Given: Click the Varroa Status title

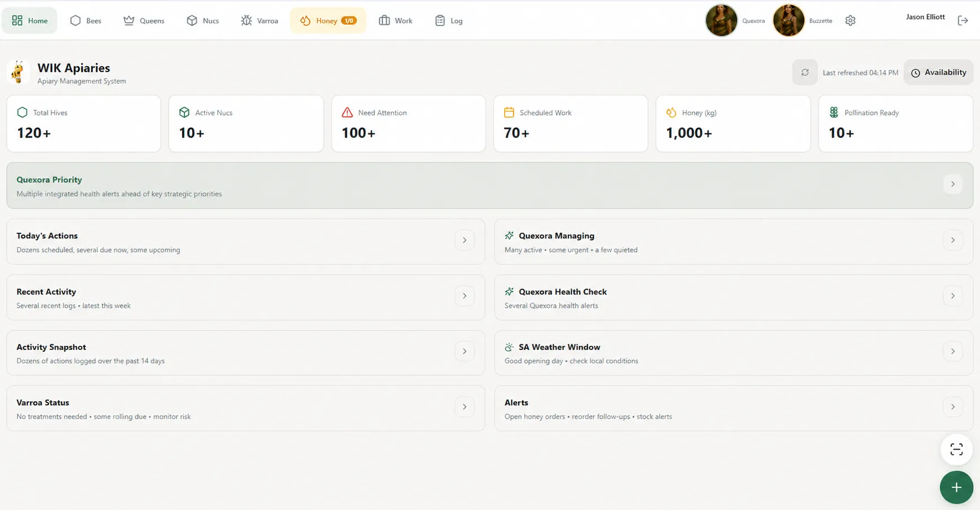Looking at the screenshot, I should tap(43, 402).
